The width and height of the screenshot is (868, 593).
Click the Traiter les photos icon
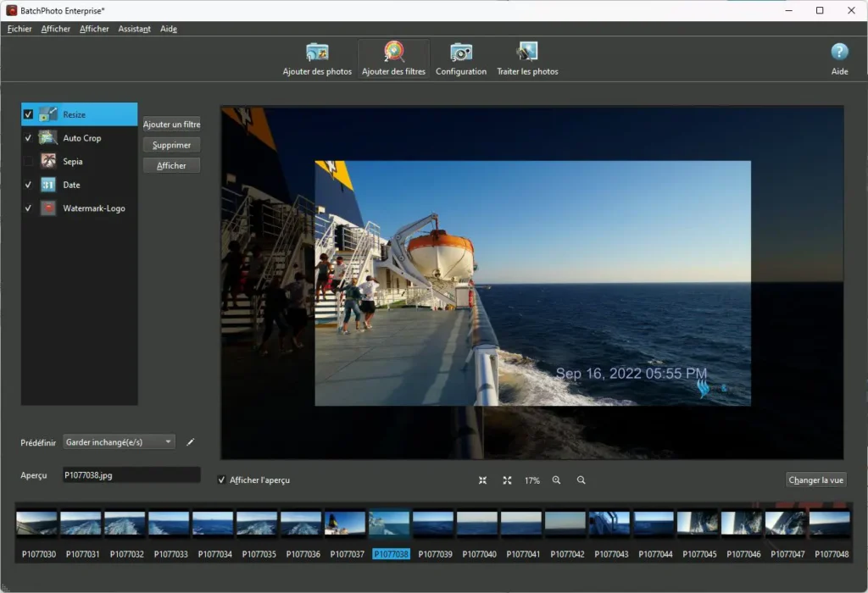coord(527,53)
